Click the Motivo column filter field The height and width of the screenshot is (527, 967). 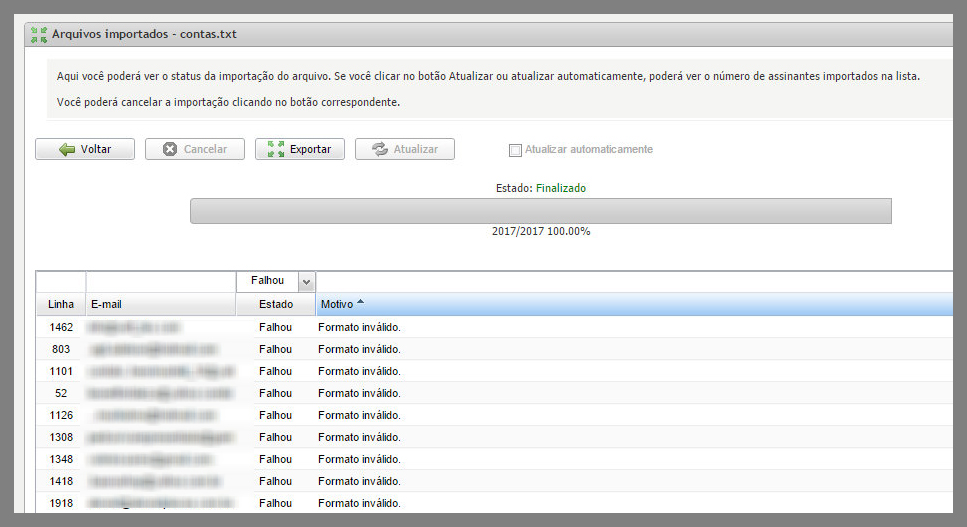pyautogui.click(x=635, y=282)
